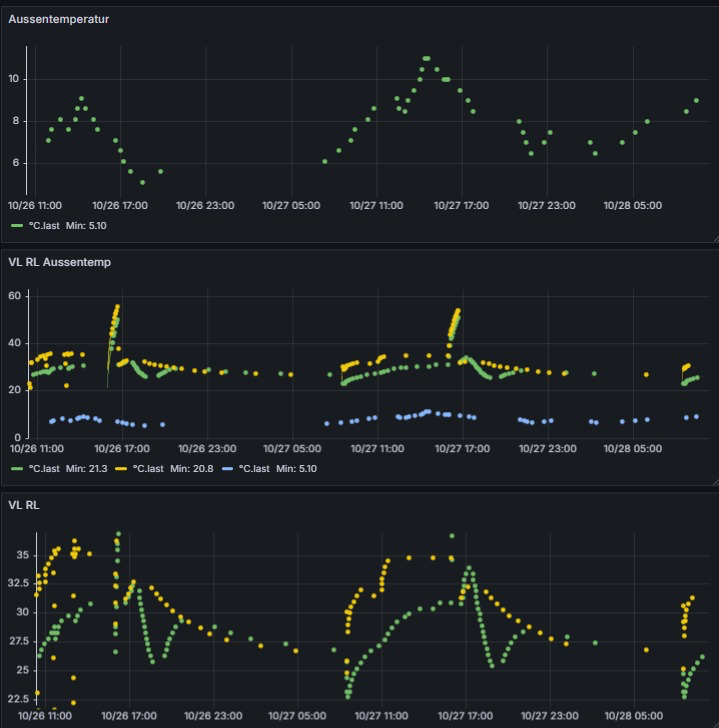Click resize handle of Aussentemperatur panel

713,238
